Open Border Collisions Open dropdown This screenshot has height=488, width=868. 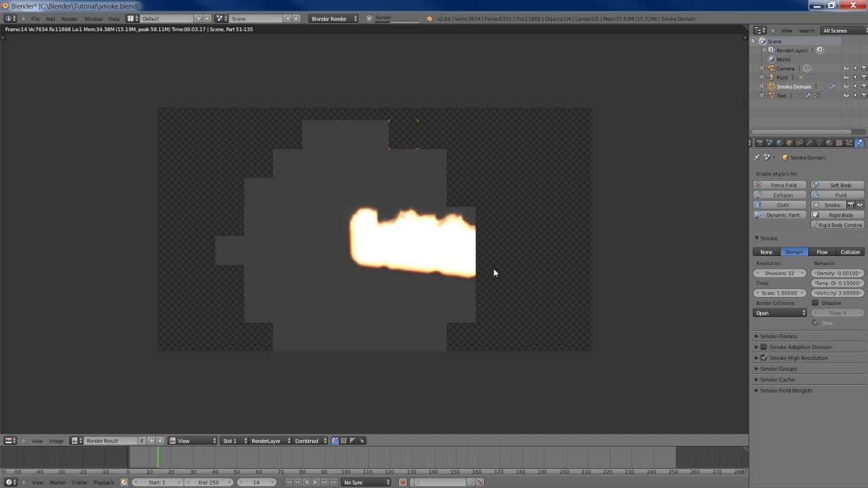781,313
